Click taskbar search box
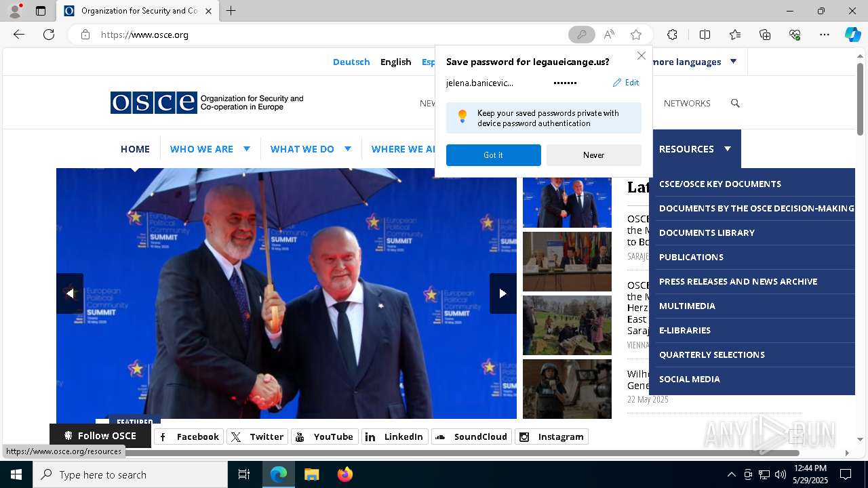 coord(130,474)
